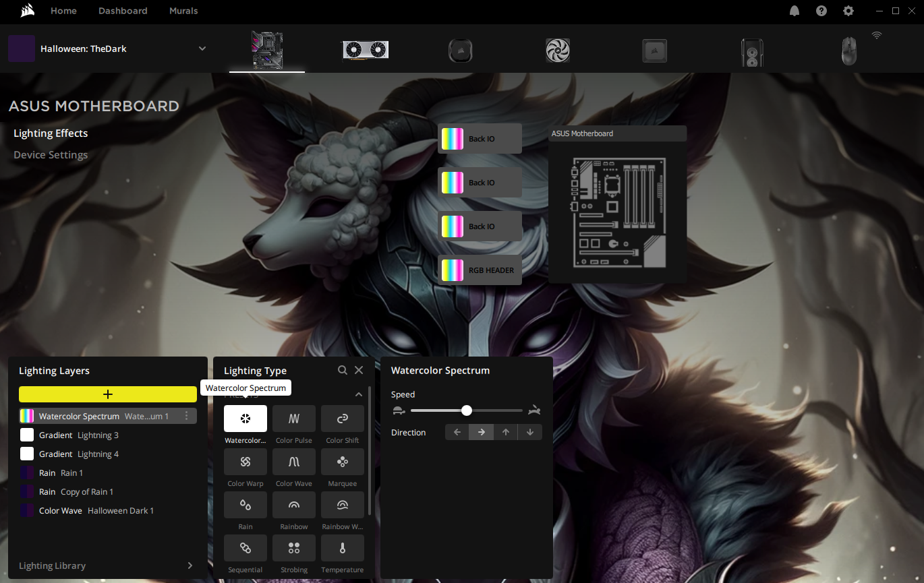Open the Halloween: TheDark profile dropdown
The height and width of the screenshot is (583, 924).
202,49
